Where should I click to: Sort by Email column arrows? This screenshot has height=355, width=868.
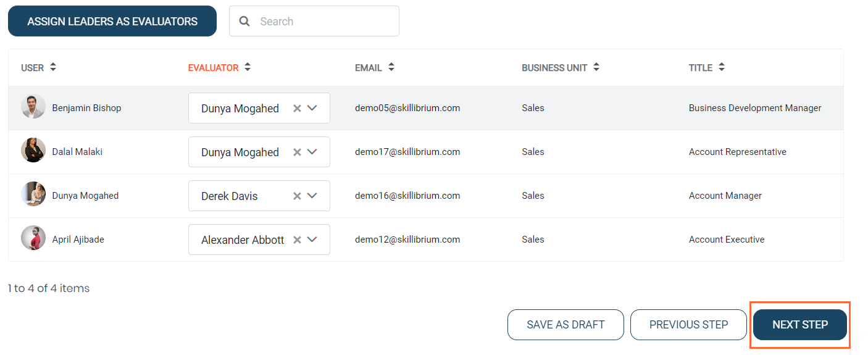coord(391,67)
